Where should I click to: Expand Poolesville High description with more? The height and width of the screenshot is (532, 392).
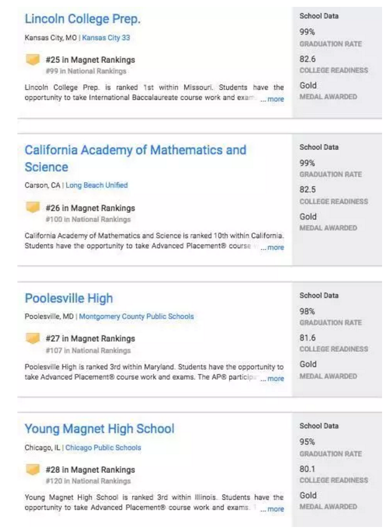pyautogui.click(x=272, y=378)
